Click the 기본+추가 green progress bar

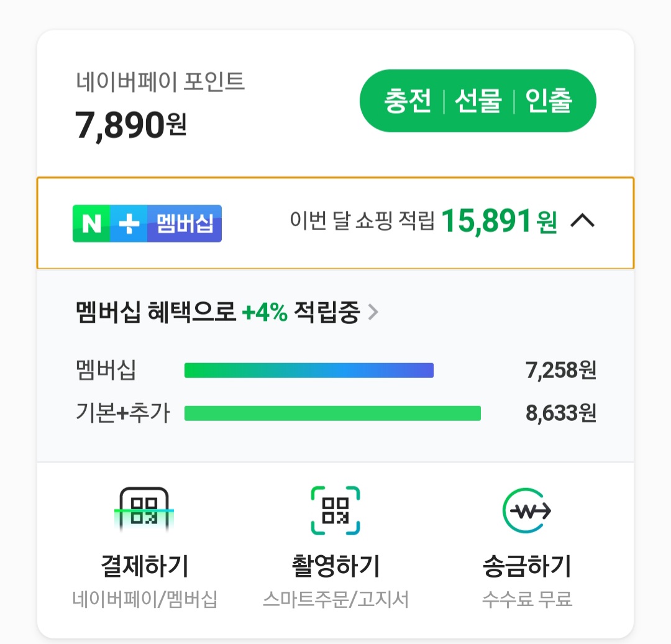coord(332,413)
